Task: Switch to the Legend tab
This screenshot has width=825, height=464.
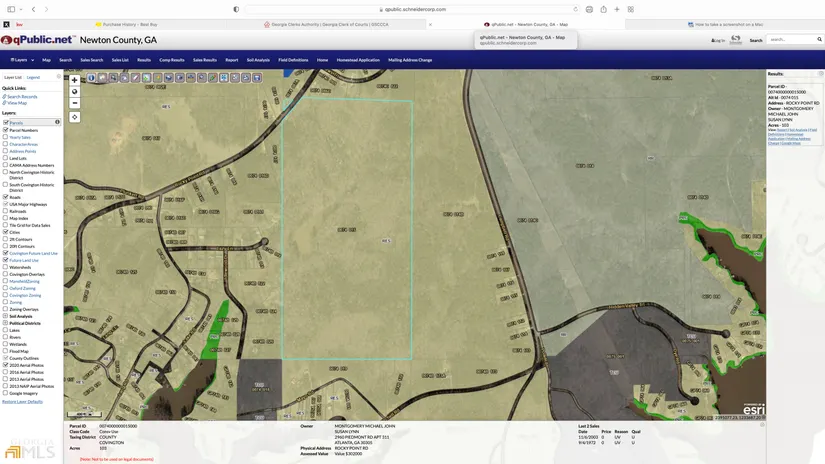Action: (33, 77)
